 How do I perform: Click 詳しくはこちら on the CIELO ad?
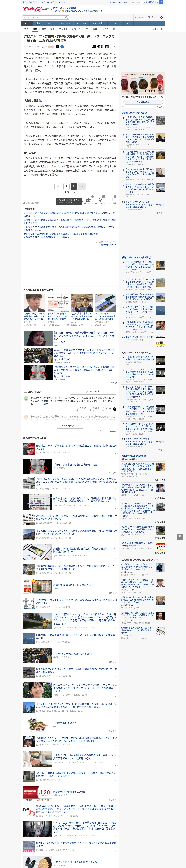[143, 102]
